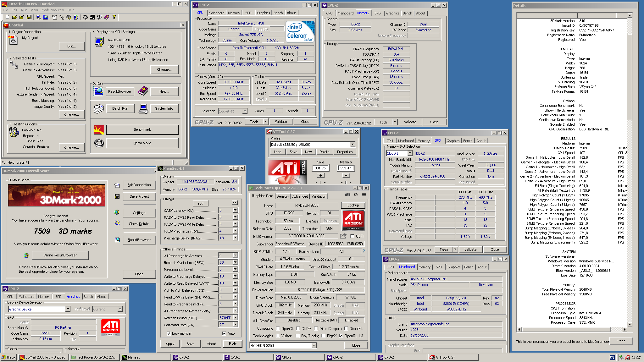Open Tools dropdown arrow in CPU-Z SPD window
Image resolution: width=644 pixels, height=362 pixels.
pyautogui.click(x=455, y=250)
